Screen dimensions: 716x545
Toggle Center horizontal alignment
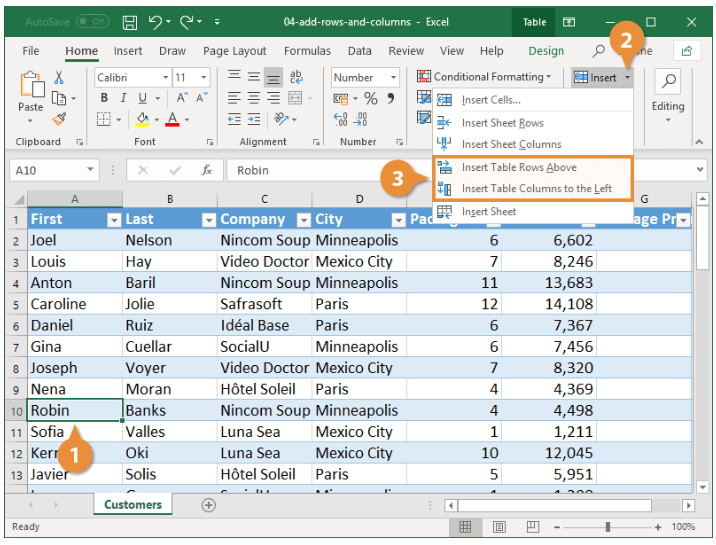pos(254,98)
